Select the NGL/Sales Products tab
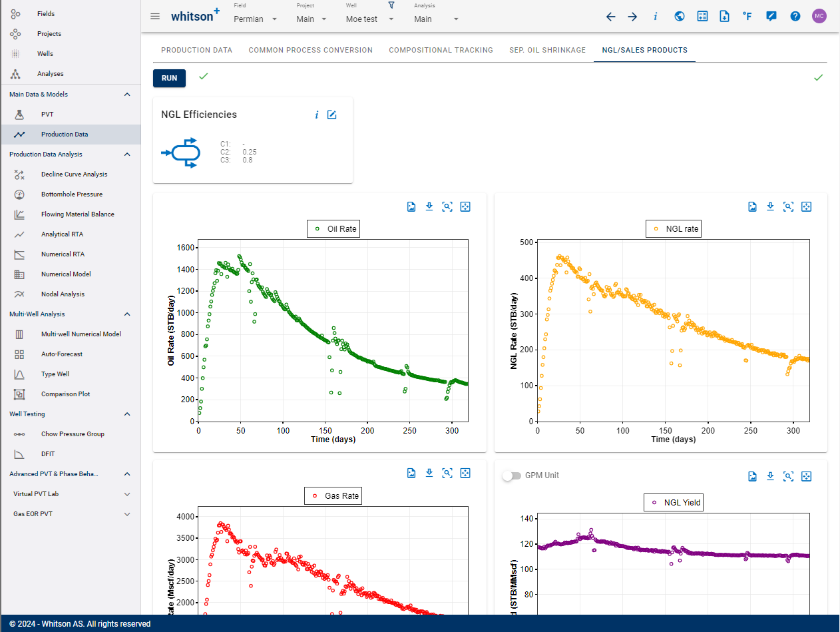 coord(644,50)
